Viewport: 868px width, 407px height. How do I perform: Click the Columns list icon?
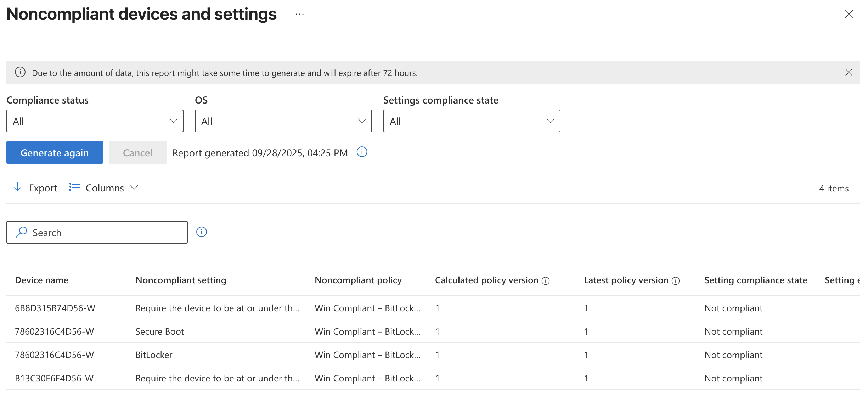tap(74, 187)
